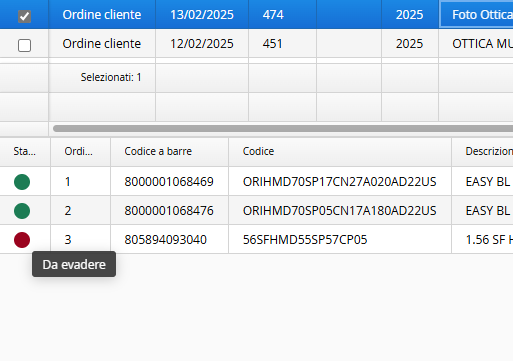Select barcode 8000001068476 cell
This screenshot has width=513, height=361.
point(169,211)
